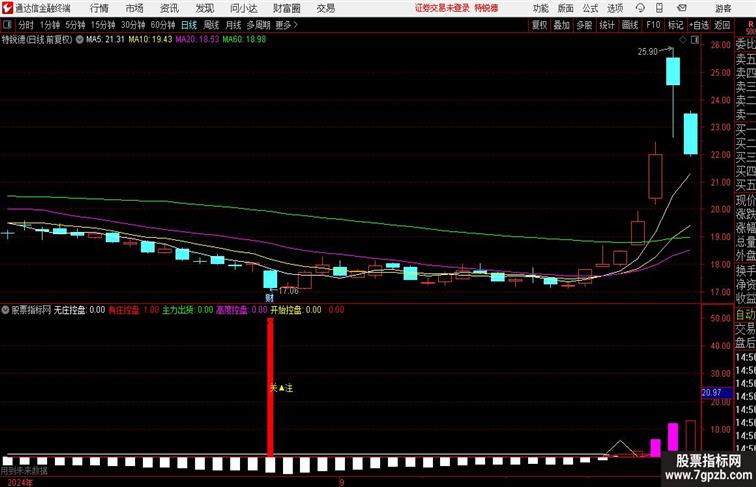Click the 证券交易未登录 login link
Viewport: 756px width, 487px height.
pos(442,8)
